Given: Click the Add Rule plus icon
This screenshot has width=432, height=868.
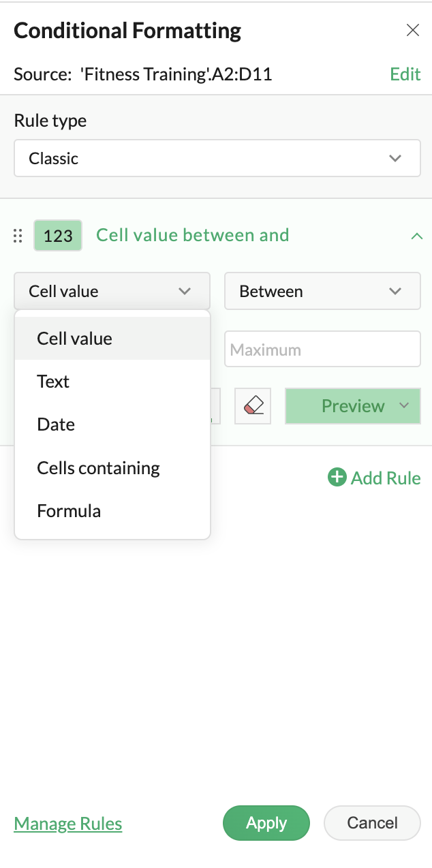Looking at the screenshot, I should [337, 478].
